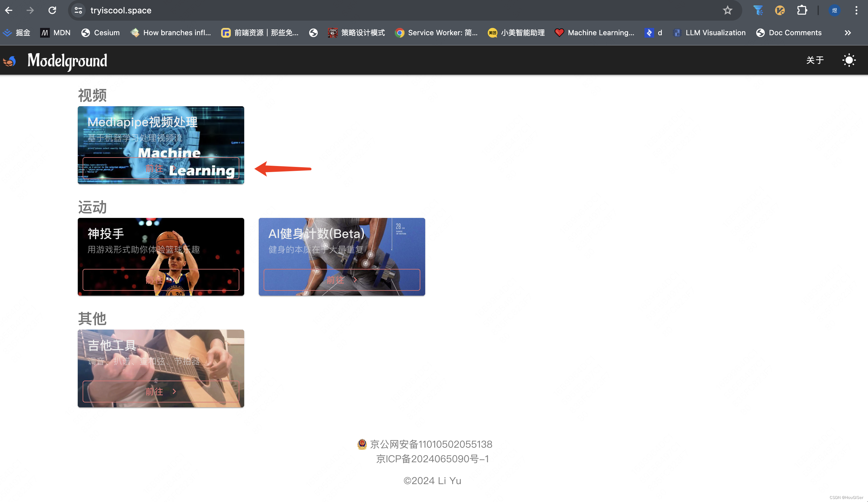Open the Extensions puzzle piece menu
The image size is (868, 502).
tap(802, 10)
